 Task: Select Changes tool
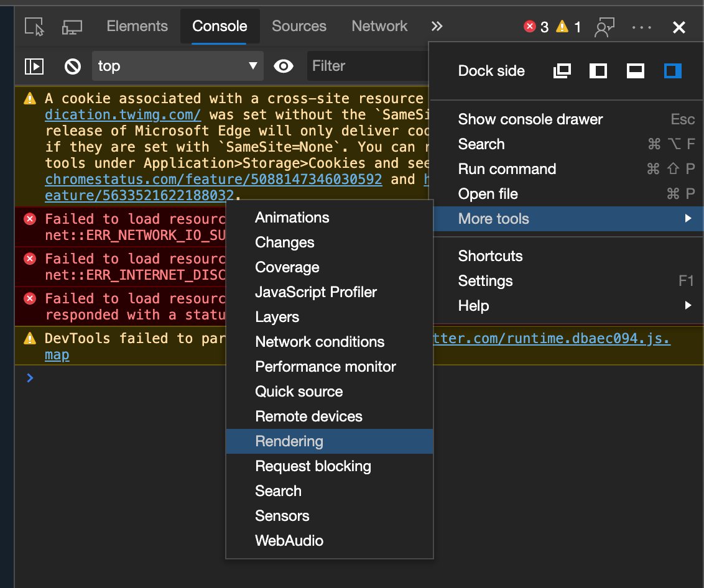point(330,242)
